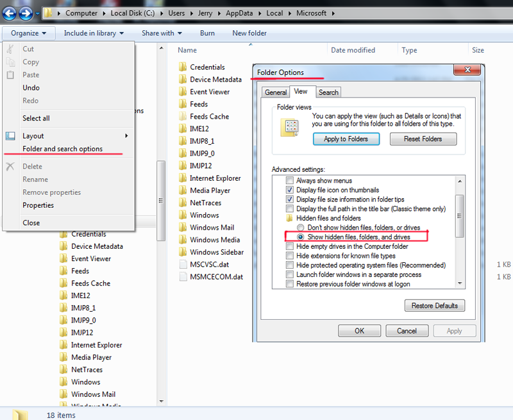Switch to the Search tab in Folder Options
This screenshot has width=513, height=420.
pyautogui.click(x=328, y=92)
